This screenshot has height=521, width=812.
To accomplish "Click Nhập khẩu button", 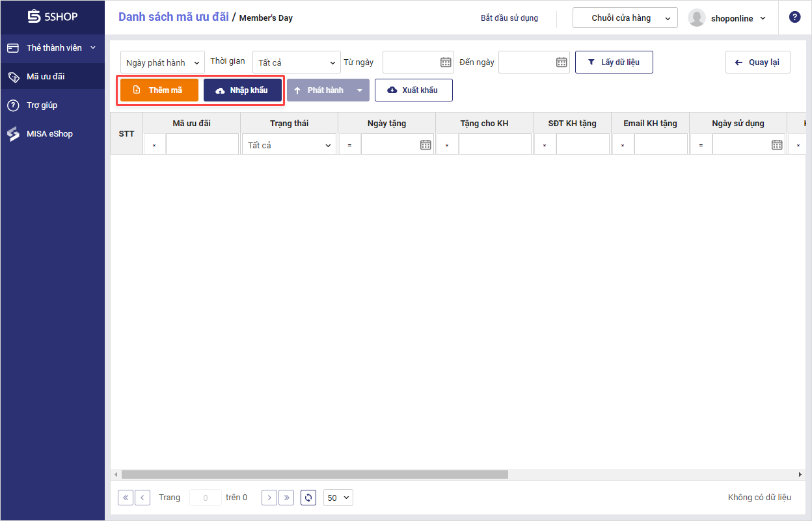I will tap(243, 90).
